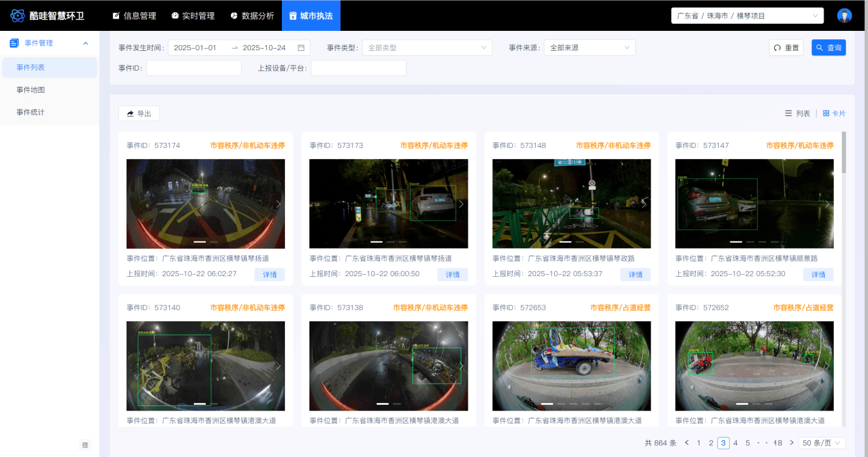Click the user avatar icon

point(844,15)
